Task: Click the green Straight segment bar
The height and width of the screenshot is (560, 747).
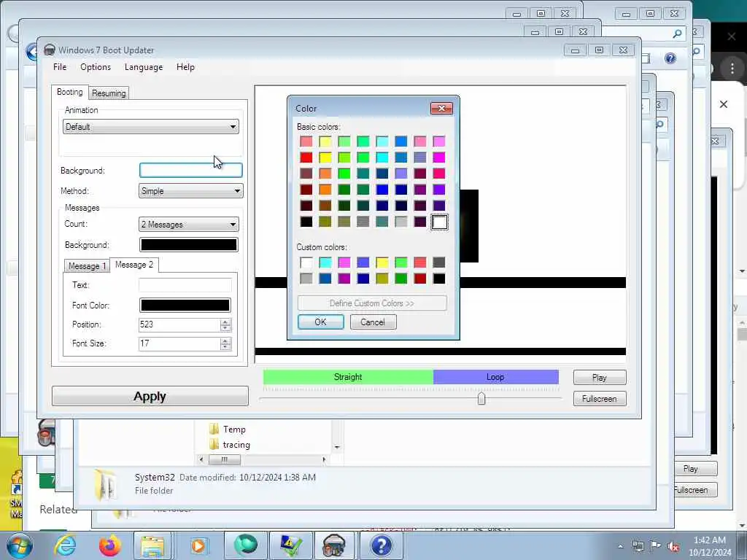Action: 348,377
